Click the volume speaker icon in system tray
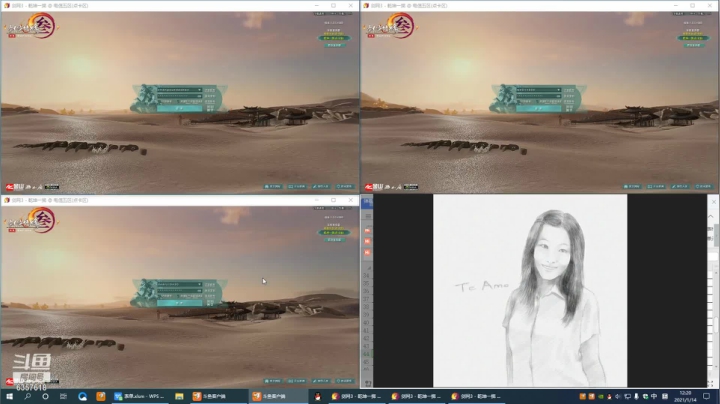The width and height of the screenshot is (720, 404). [618, 396]
